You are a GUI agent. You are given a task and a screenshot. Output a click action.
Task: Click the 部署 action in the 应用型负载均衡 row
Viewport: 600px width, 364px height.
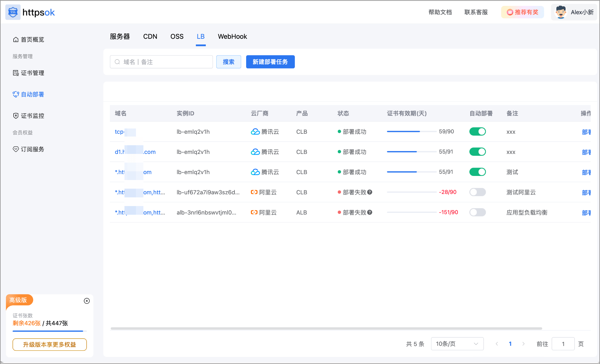tap(586, 213)
